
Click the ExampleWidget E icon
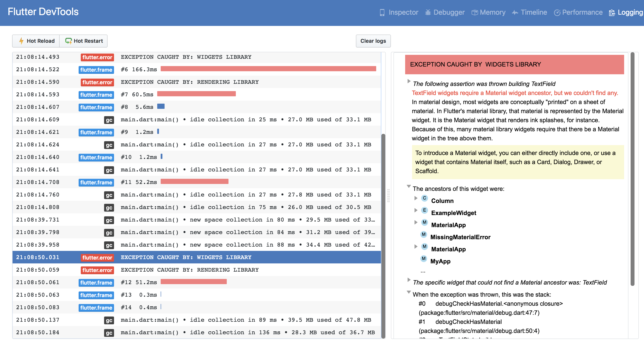(425, 210)
